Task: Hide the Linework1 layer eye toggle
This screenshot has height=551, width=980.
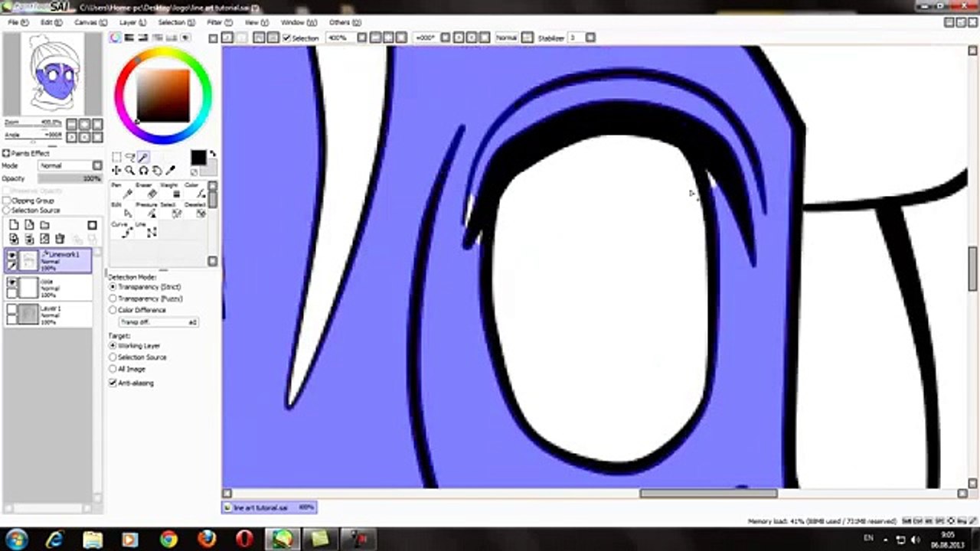Action: (12, 255)
